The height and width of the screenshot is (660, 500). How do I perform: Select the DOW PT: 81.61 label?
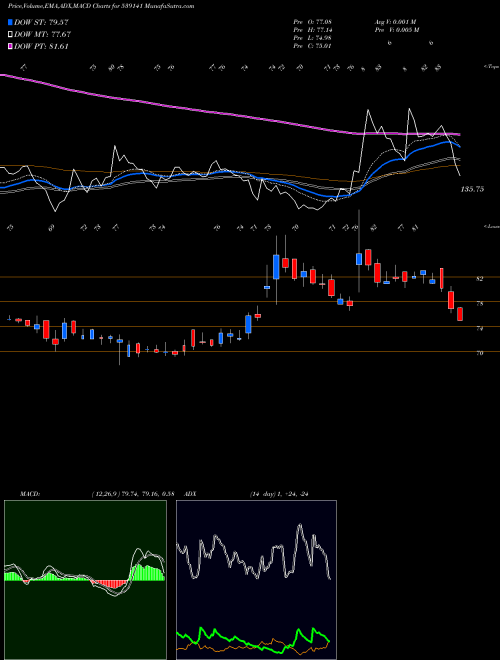click(41, 46)
